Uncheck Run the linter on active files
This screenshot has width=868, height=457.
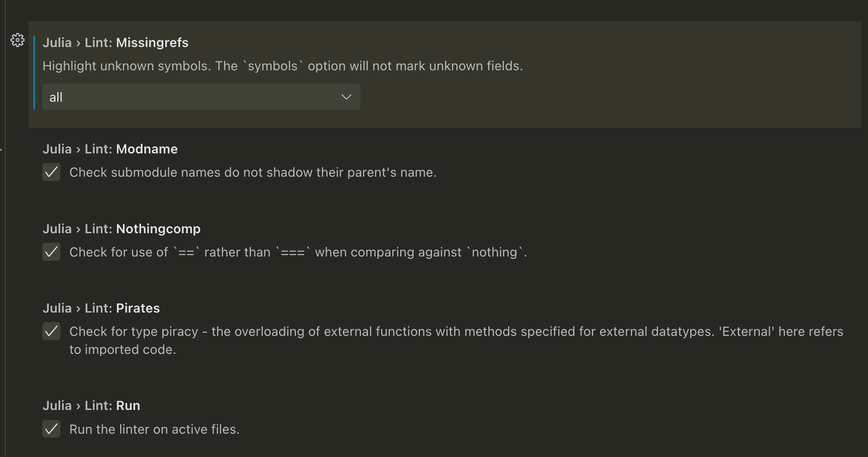point(51,429)
